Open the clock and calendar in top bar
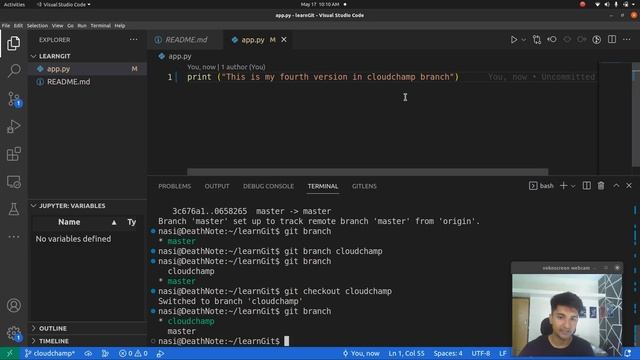This screenshot has width=640, height=360. [x=320, y=4]
